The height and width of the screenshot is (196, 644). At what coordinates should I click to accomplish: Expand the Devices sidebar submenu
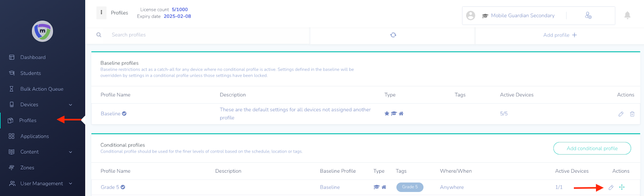[x=70, y=105]
